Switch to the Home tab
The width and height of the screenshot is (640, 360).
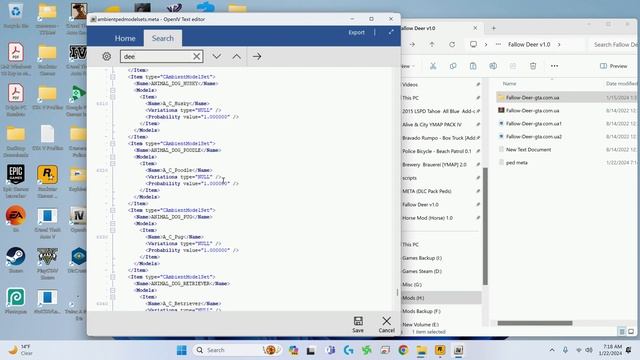click(125, 38)
